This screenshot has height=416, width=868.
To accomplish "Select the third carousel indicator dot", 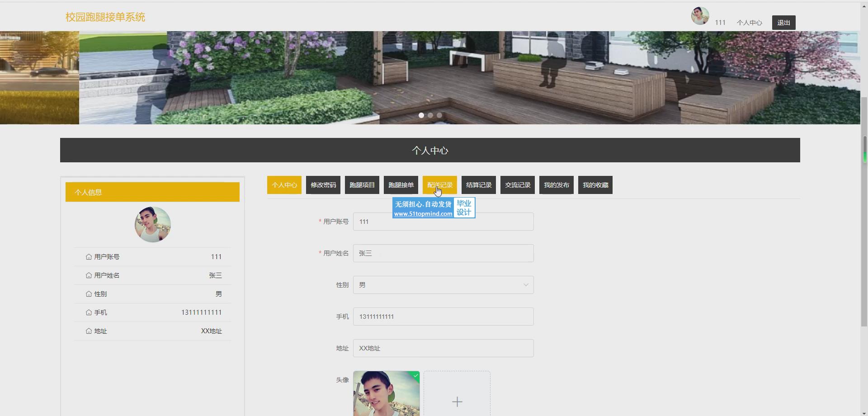I will (439, 115).
